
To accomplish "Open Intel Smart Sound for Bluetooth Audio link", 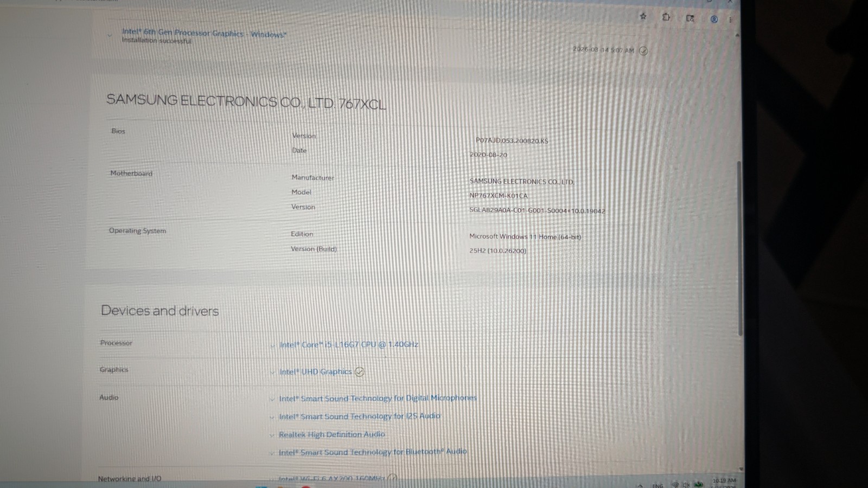I will [x=373, y=452].
